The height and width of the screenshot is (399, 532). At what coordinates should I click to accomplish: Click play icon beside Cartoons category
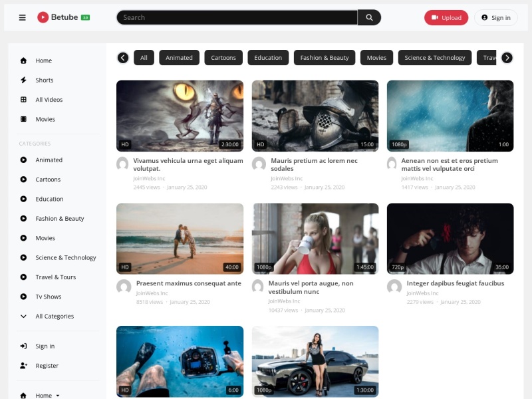[23, 179]
